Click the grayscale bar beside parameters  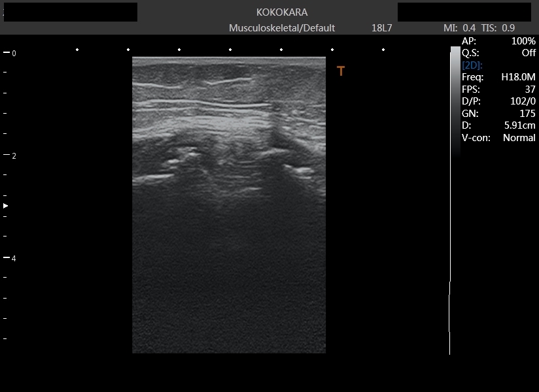(x=455, y=98)
